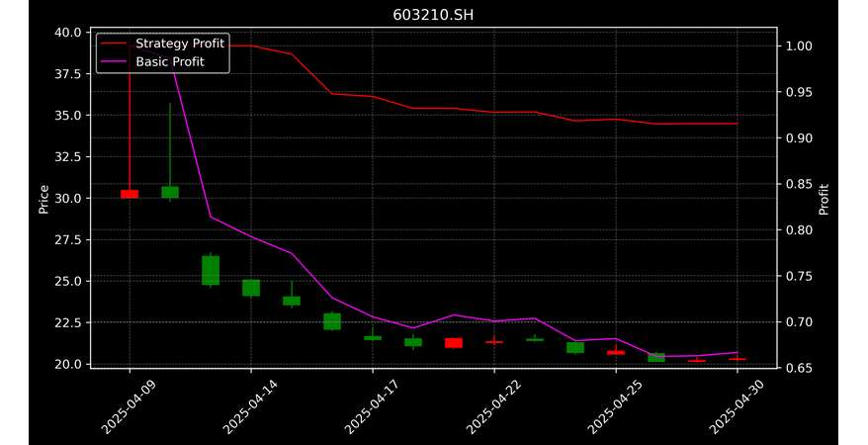The height and width of the screenshot is (445, 868).
Task: Click the Price y-axis label
Action: pyautogui.click(x=43, y=200)
